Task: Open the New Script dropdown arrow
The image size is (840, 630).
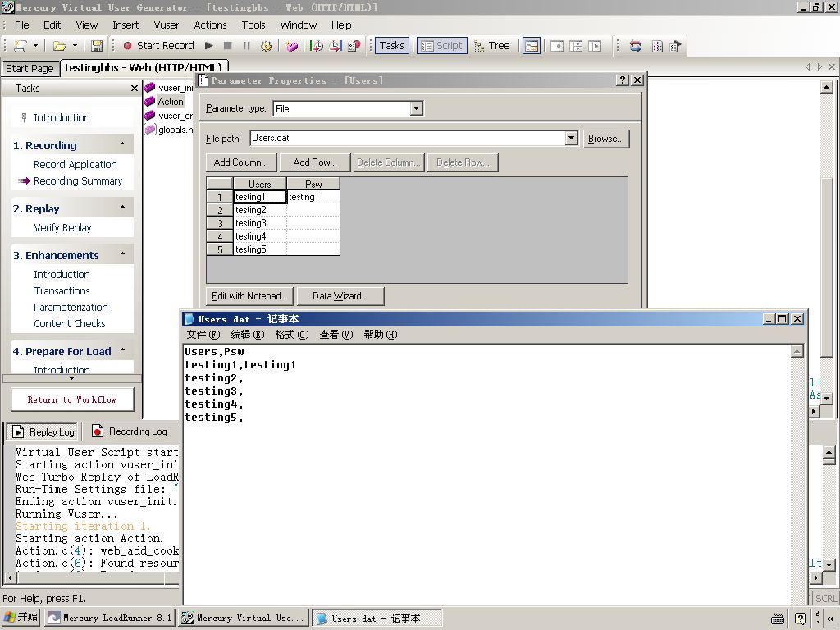Action: click(35, 46)
